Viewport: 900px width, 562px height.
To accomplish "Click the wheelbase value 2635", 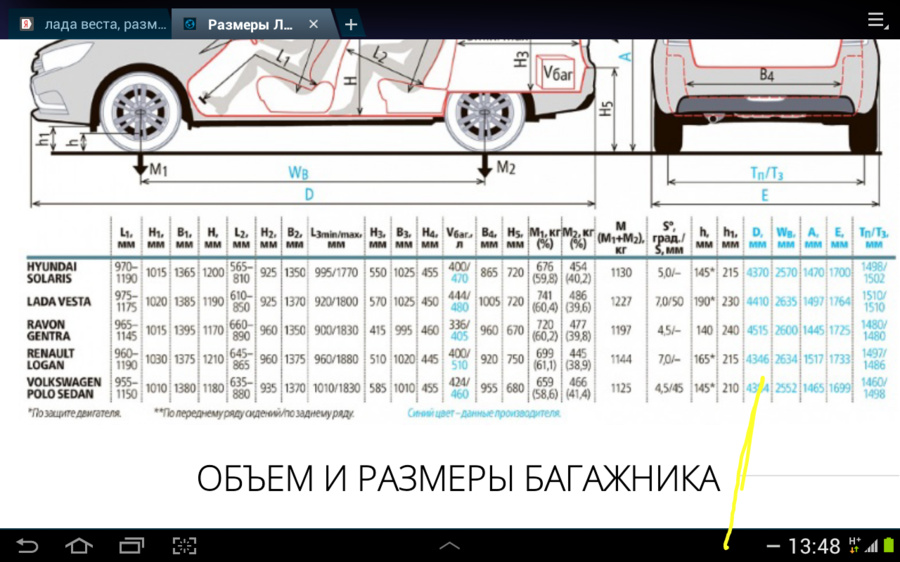I will tap(786, 301).
